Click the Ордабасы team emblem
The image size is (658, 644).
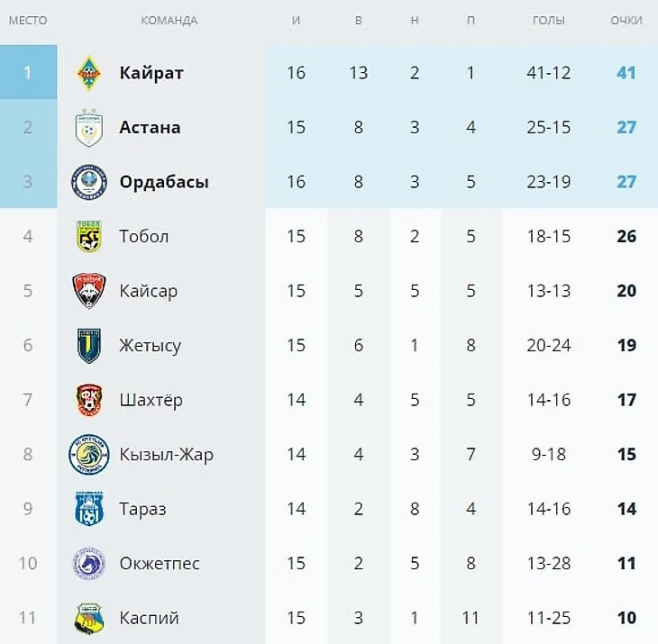89,182
